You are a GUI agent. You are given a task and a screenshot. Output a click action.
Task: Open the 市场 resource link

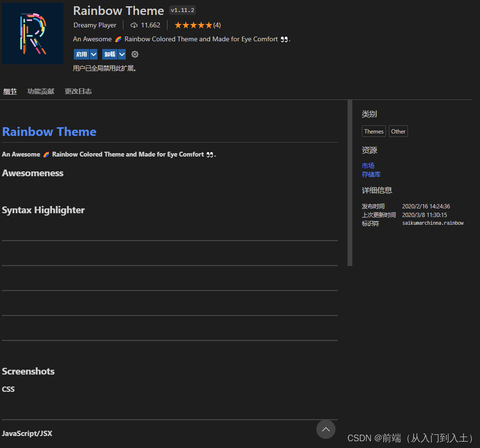point(368,166)
